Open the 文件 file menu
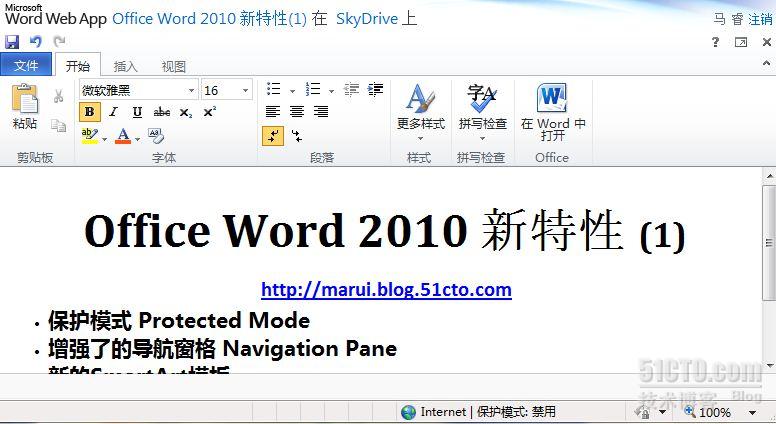The width and height of the screenshot is (776, 424). coord(26,65)
